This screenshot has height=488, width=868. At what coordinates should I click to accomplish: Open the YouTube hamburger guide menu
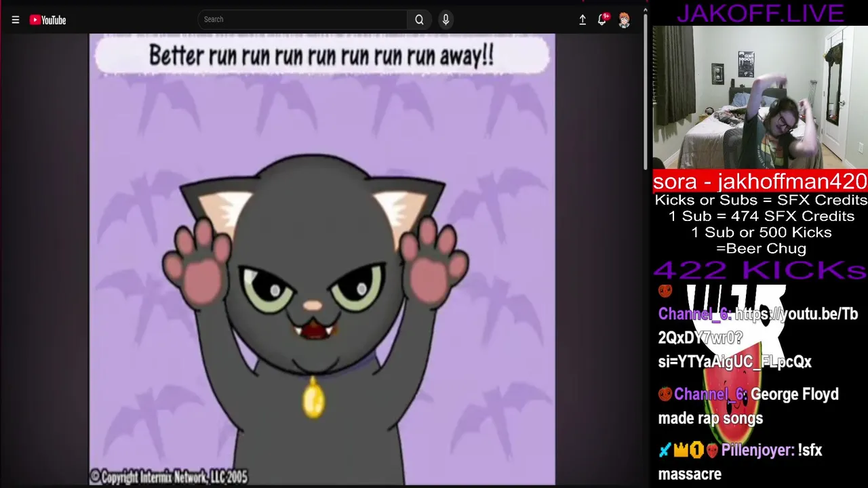click(x=16, y=20)
